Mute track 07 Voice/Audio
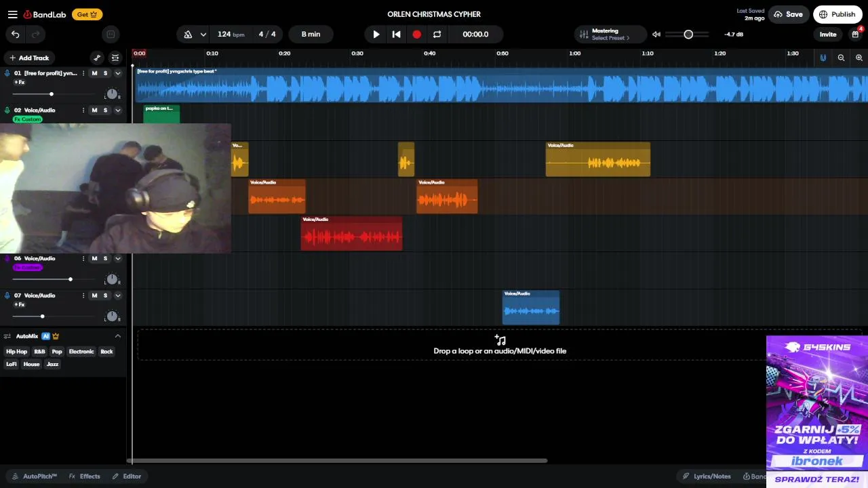 coord(94,296)
